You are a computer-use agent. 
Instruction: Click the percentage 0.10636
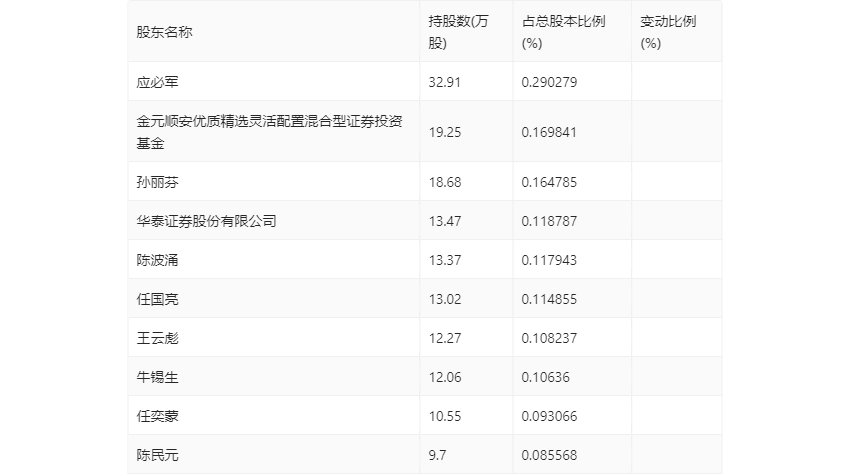point(545,377)
